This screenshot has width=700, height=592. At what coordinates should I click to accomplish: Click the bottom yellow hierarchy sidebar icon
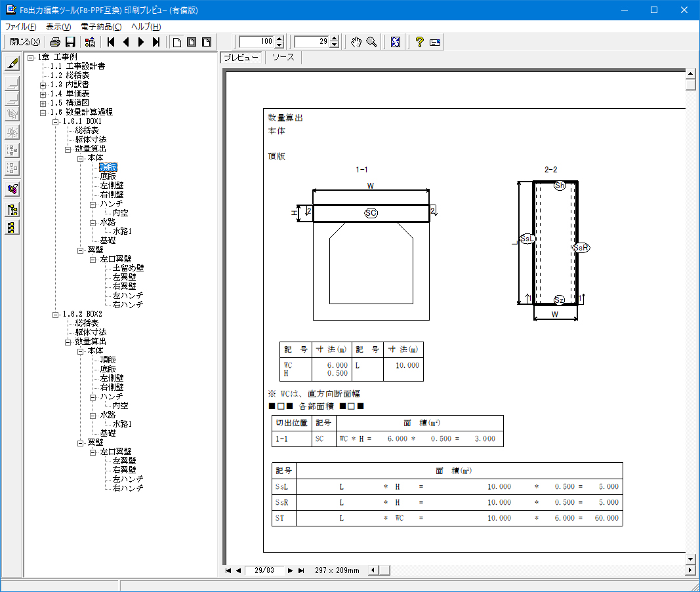tap(12, 227)
